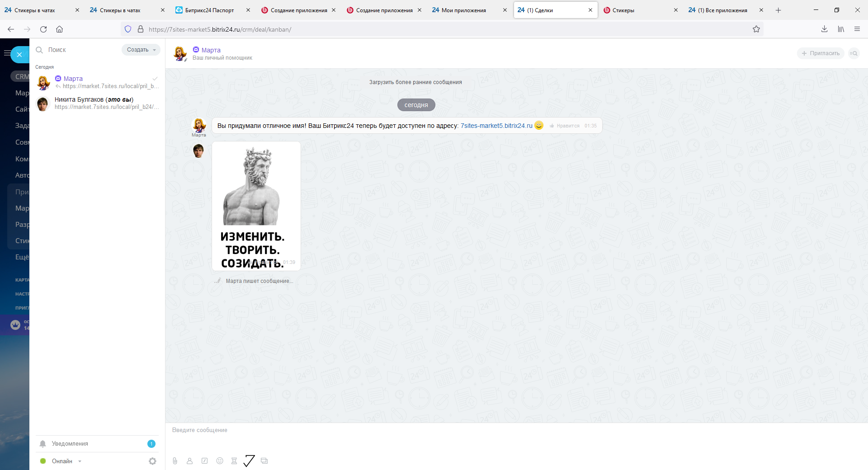Click the Firefox home button
The height and width of the screenshot is (470, 868).
point(59,29)
